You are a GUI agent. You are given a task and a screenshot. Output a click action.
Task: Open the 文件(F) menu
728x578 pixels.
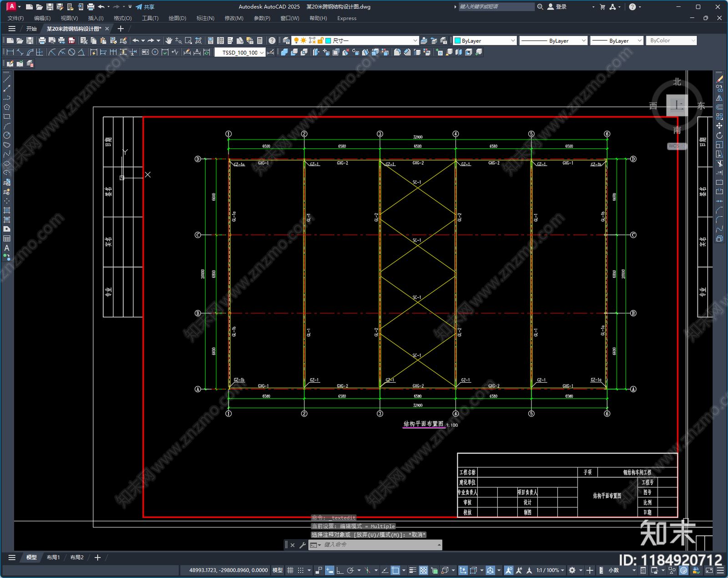tap(15, 18)
